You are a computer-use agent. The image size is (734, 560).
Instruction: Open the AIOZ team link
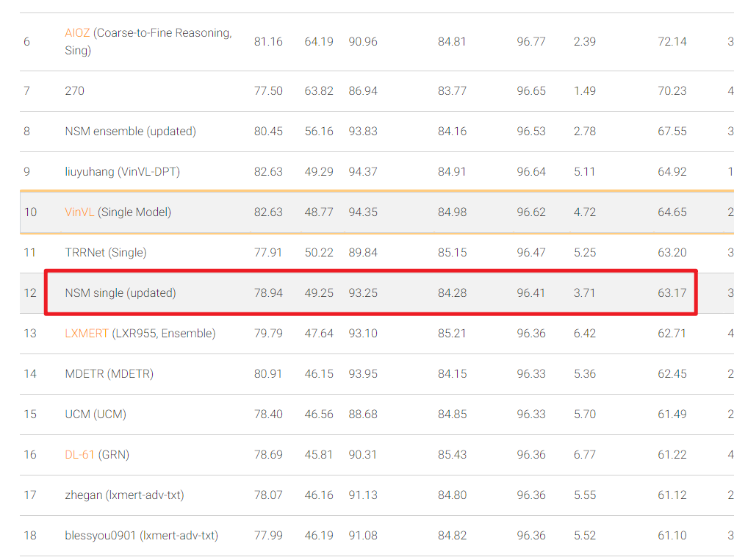click(x=77, y=32)
